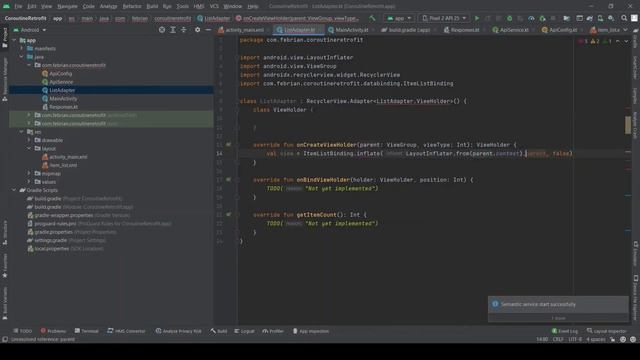Open app run configuration dropdown
640x360 pixels.
(x=399, y=18)
